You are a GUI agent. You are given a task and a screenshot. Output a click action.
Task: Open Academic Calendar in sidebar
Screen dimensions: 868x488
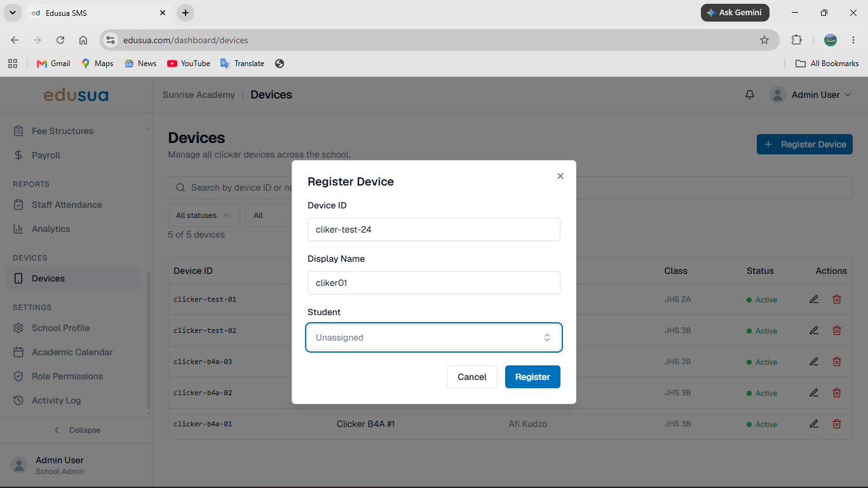(73, 352)
